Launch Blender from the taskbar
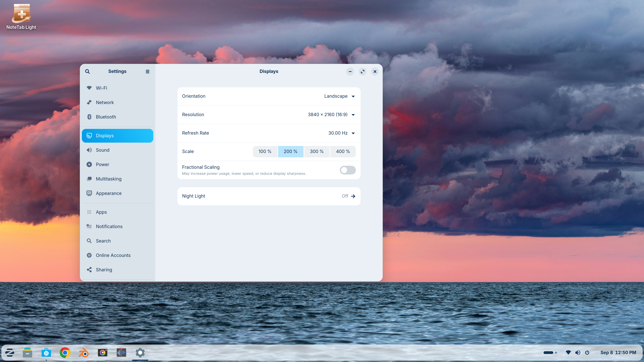 point(84,352)
